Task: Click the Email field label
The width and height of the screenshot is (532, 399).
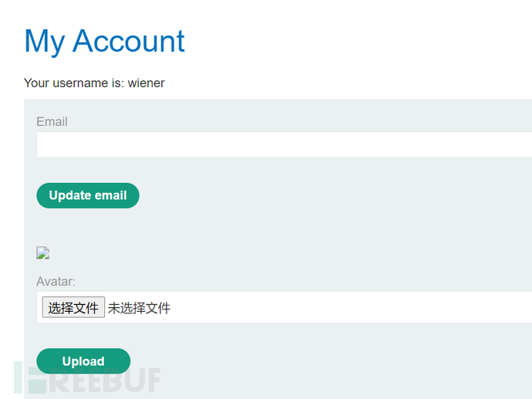Action: click(x=52, y=122)
